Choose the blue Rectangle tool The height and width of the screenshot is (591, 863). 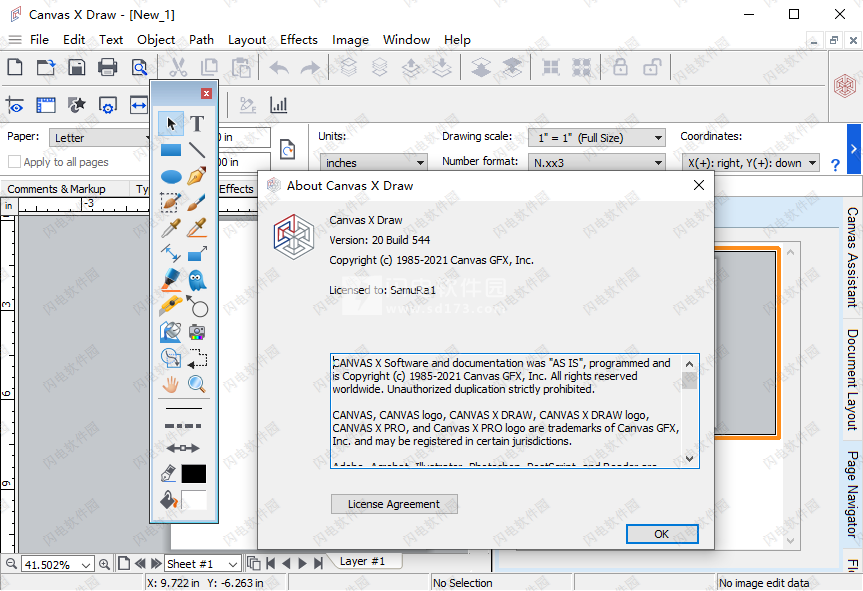(x=171, y=150)
